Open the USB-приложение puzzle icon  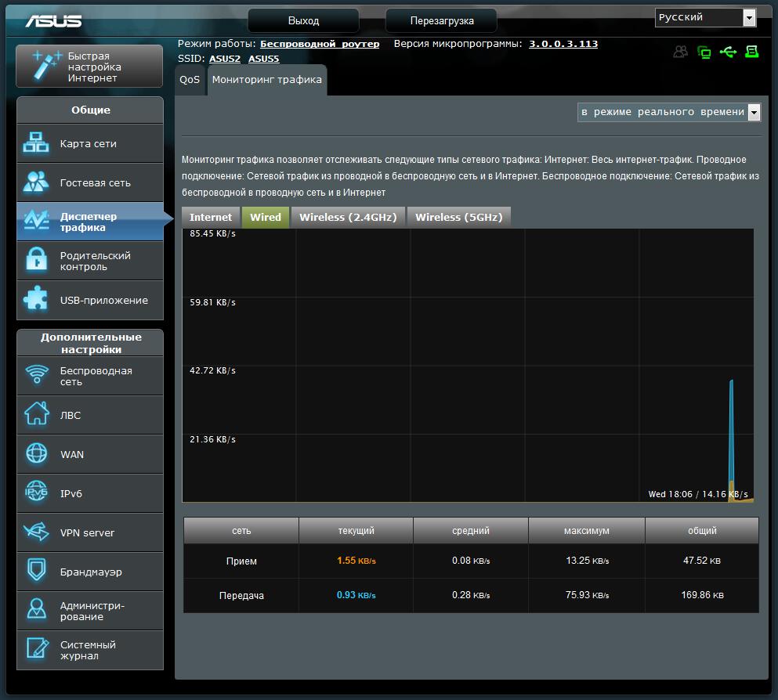(36, 299)
